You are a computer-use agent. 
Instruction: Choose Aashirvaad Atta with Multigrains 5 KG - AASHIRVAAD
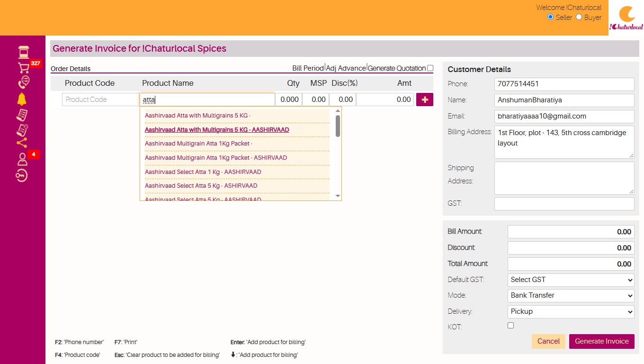coord(217,130)
